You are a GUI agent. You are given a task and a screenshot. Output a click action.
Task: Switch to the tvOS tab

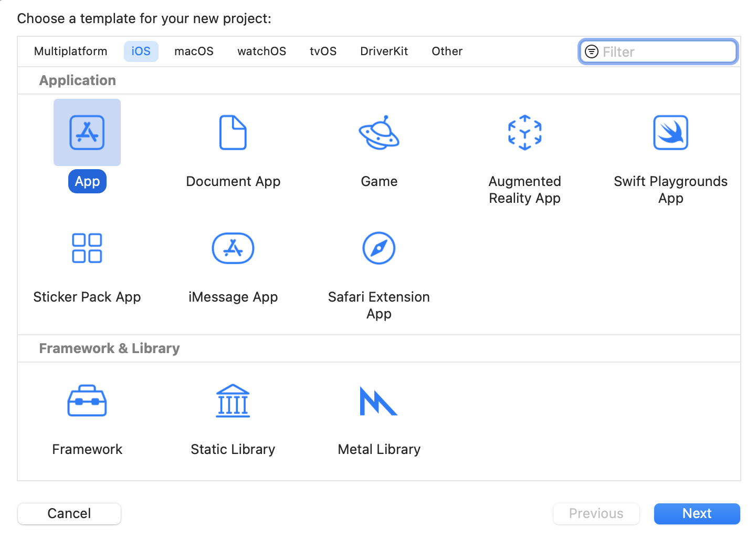point(323,51)
